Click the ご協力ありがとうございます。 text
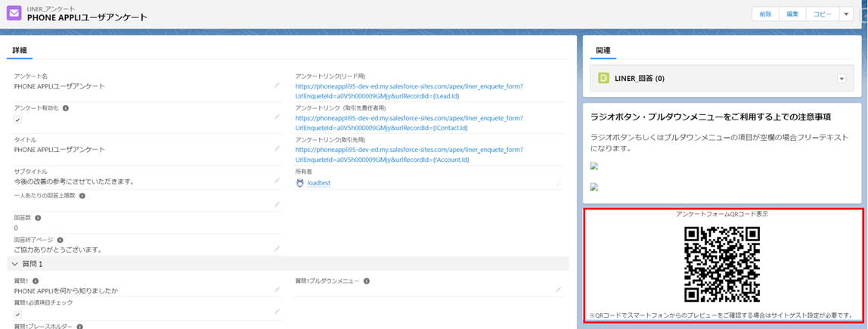Image resolution: width=868 pixels, height=329 pixels. pyautogui.click(x=57, y=250)
